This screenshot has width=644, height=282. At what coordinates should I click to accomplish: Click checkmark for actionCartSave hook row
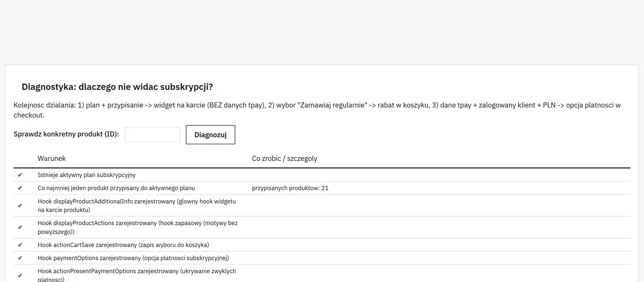coord(20,245)
